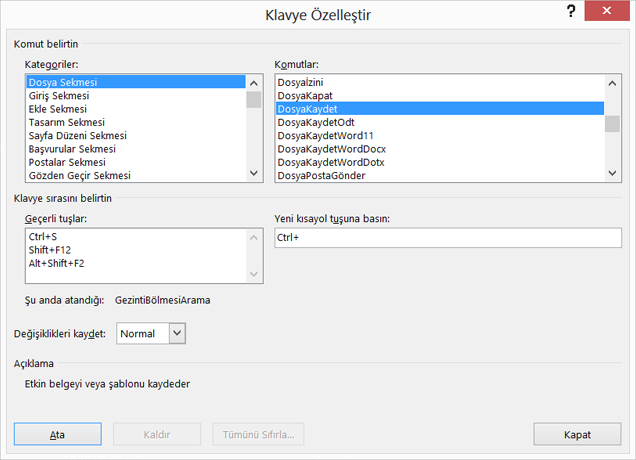636x460 pixels.
Task: Choose DosyaKapat command
Action: point(440,96)
